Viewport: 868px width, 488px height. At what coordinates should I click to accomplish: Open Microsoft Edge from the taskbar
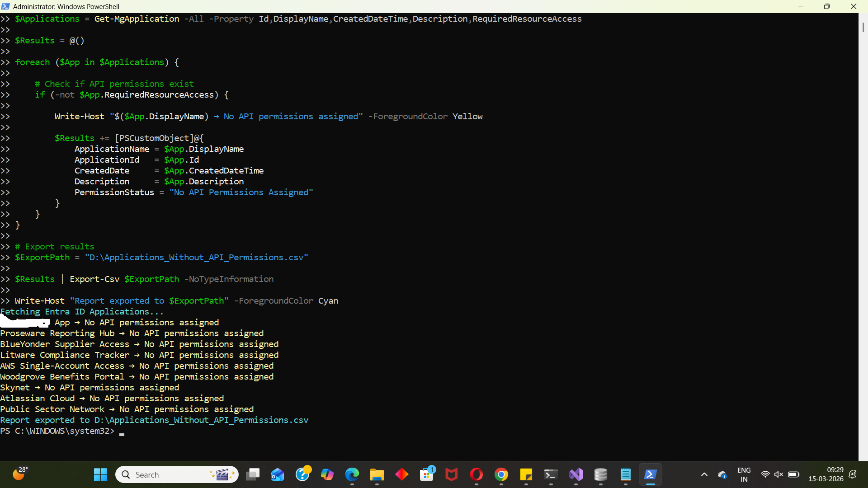tap(352, 474)
